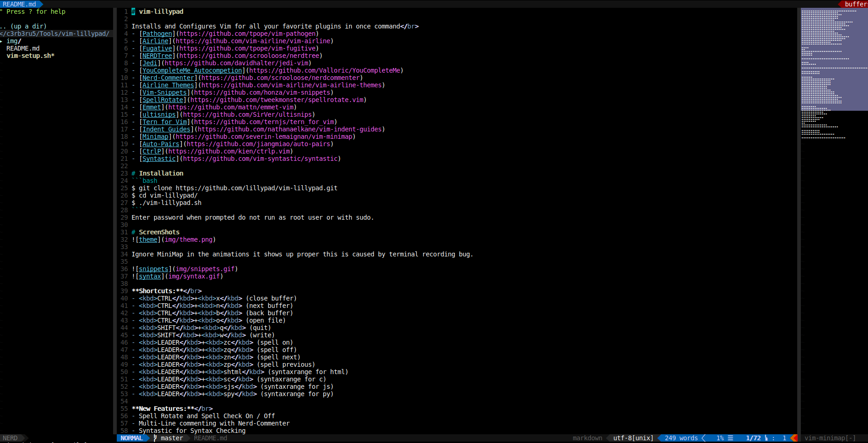Click the CtrlP link text
Image resolution: width=868 pixels, height=443 pixels.
pos(152,151)
